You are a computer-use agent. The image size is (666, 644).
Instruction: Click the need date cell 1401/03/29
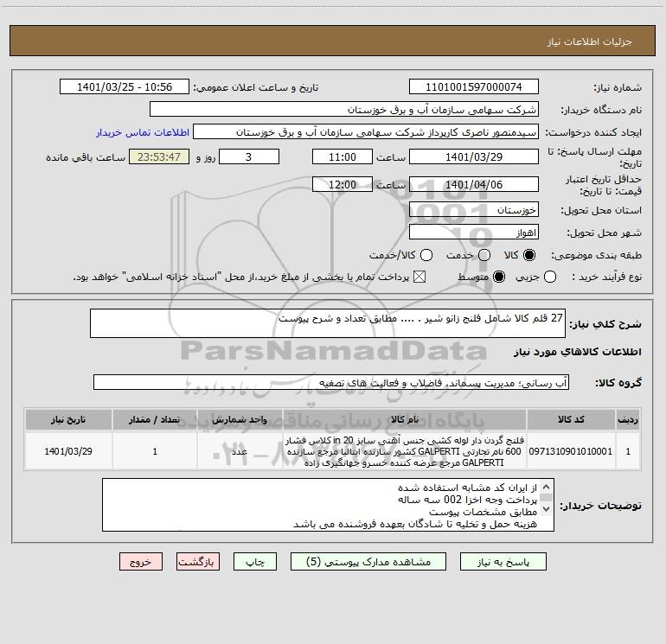point(68,451)
